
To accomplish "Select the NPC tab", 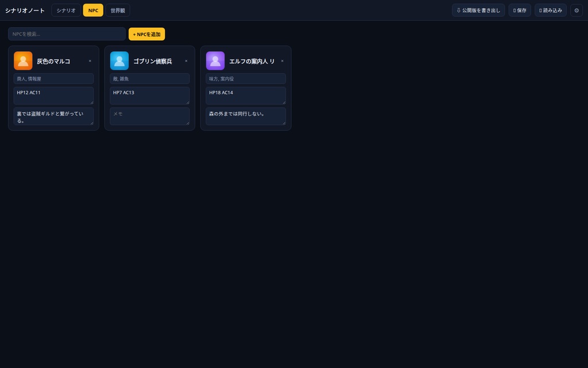I will tap(93, 10).
